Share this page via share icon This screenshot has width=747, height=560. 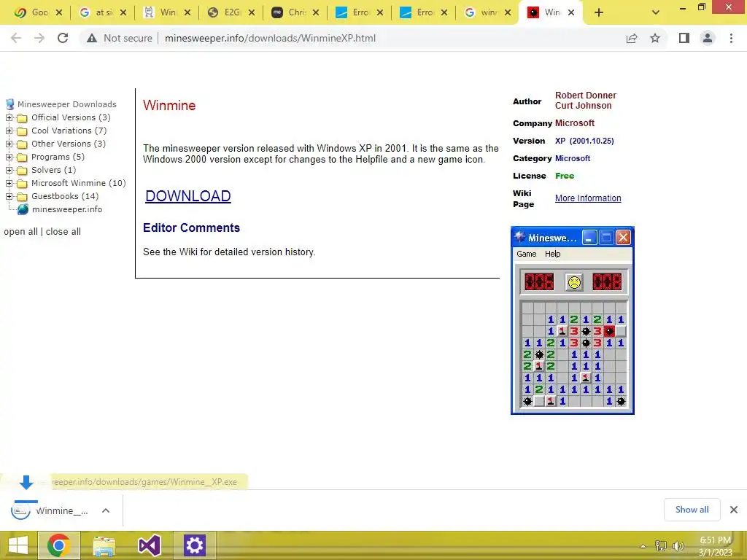[632, 38]
